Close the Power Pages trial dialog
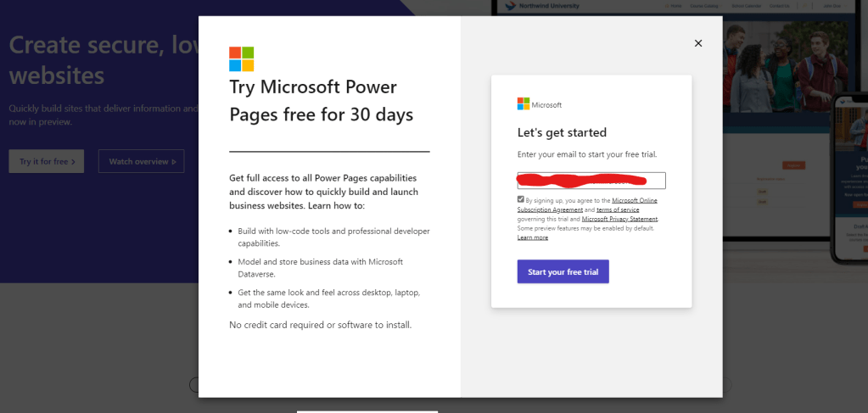This screenshot has height=413, width=868. [698, 43]
